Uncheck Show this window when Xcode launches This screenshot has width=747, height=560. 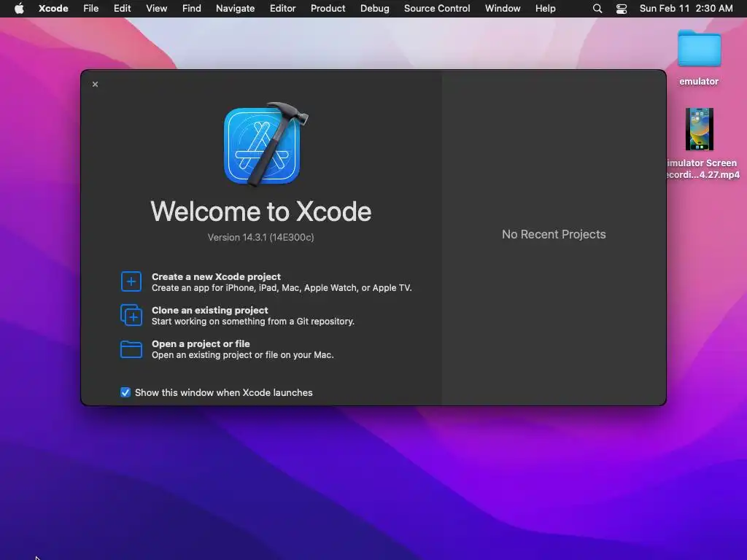(x=125, y=392)
